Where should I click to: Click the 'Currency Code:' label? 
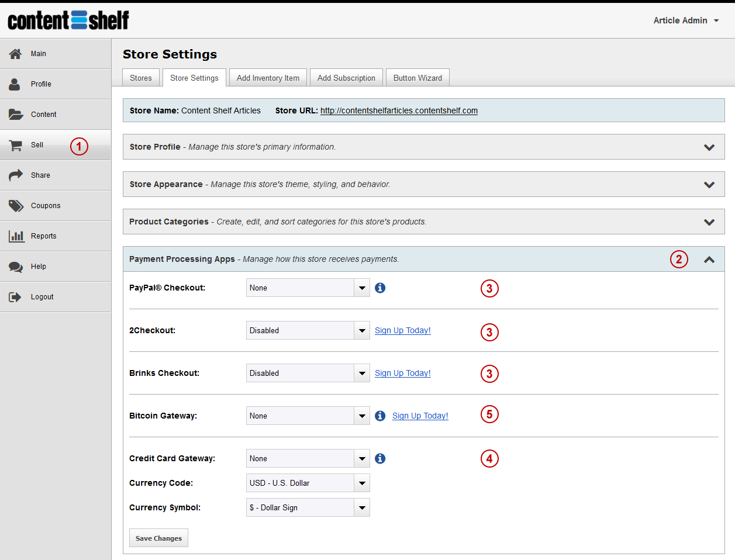(161, 483)
